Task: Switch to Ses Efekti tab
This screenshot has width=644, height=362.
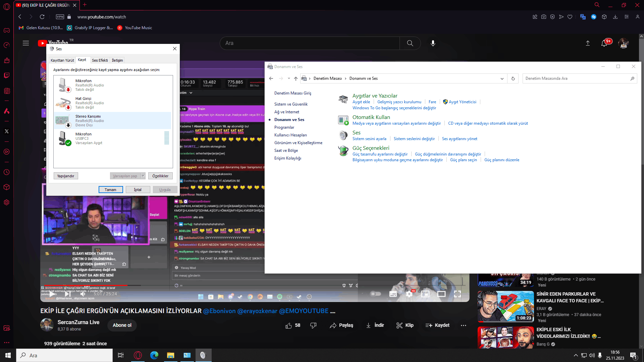Action: pyautogui.click(x=100, y=60)
